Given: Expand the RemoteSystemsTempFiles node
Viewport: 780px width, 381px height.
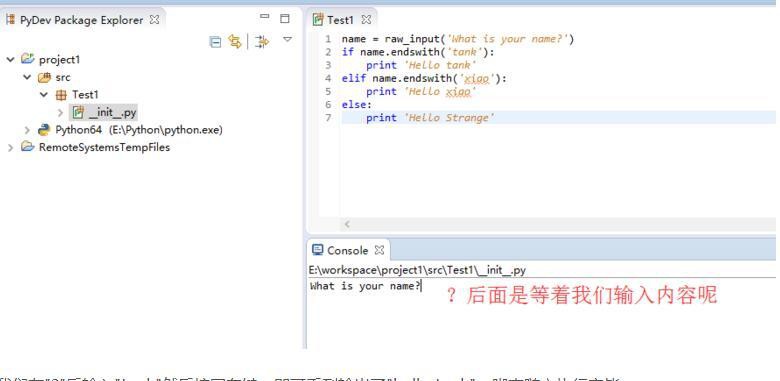Looking at the screenshot, I should pyautogui.click(x=10, y=148).
